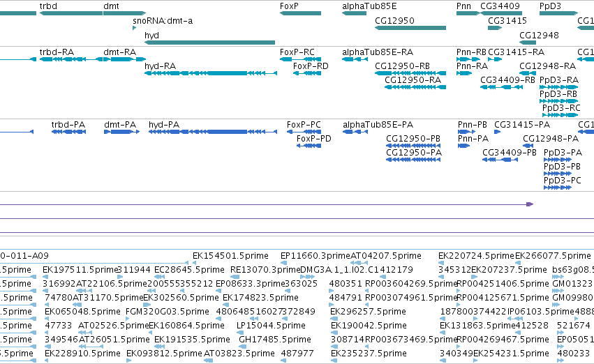The height and width of the screenshot is (364, 594).
Task: Click protein FoxP-PC
Action: [304, 132]
